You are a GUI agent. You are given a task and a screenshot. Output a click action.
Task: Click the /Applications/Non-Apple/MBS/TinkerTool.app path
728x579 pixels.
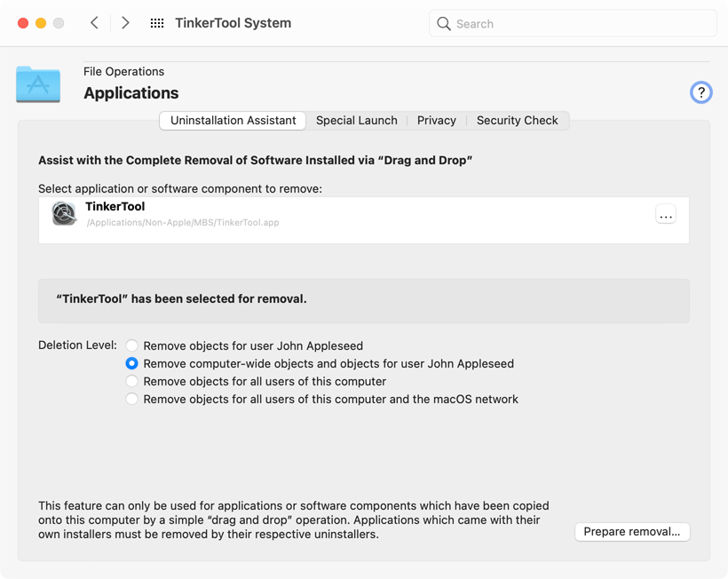[183, 222]
